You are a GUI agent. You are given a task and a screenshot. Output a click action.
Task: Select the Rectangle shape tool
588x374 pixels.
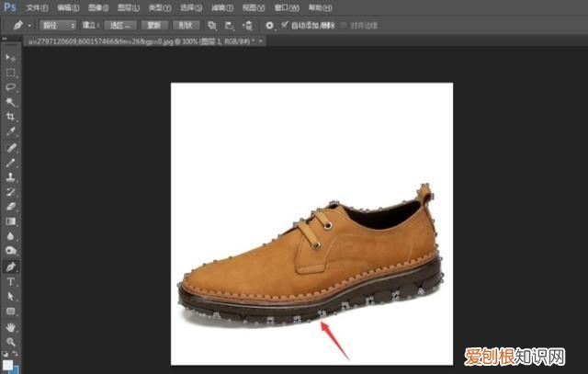click(10, 312)
